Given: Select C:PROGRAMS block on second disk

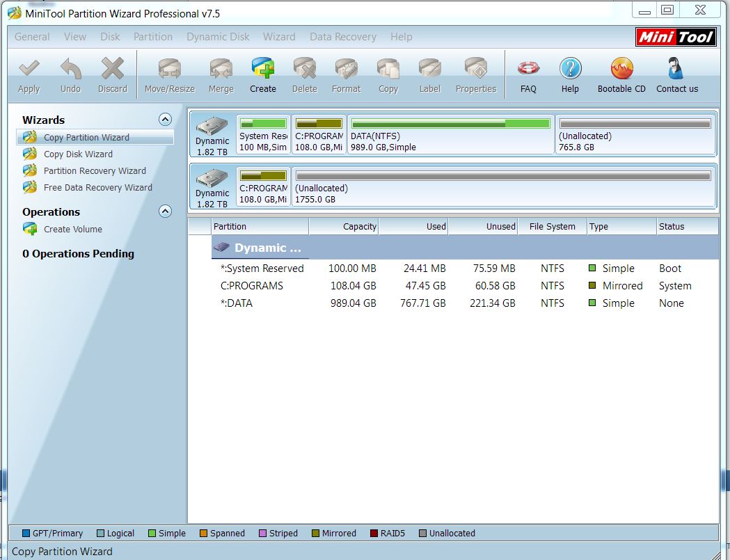Looking at the screenshot, I should click(264, 186).
